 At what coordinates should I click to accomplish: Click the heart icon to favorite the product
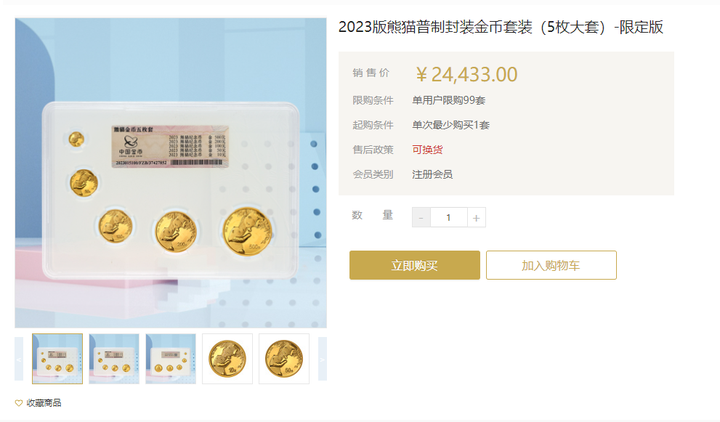pyautogui.click(x=19, y=403)
